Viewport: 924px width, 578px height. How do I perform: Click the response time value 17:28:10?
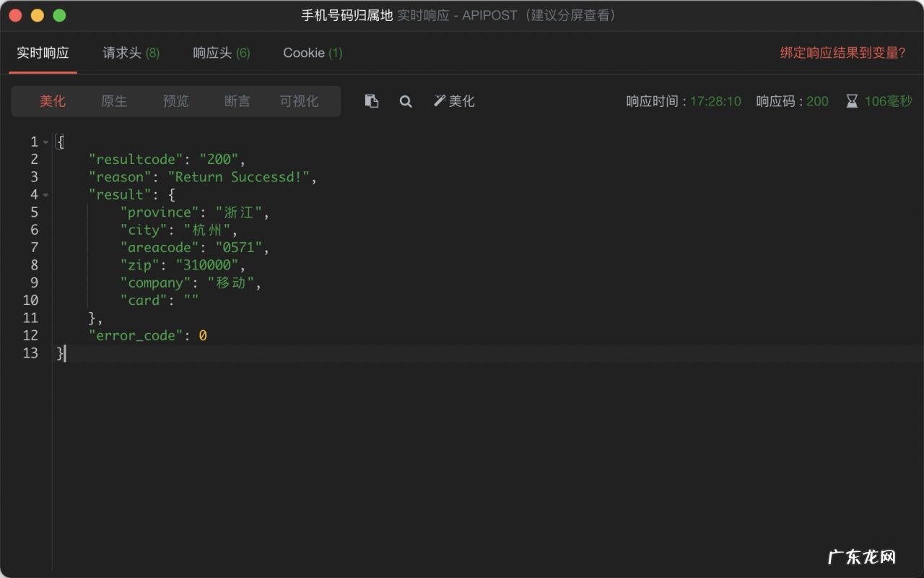coord(715,101)
